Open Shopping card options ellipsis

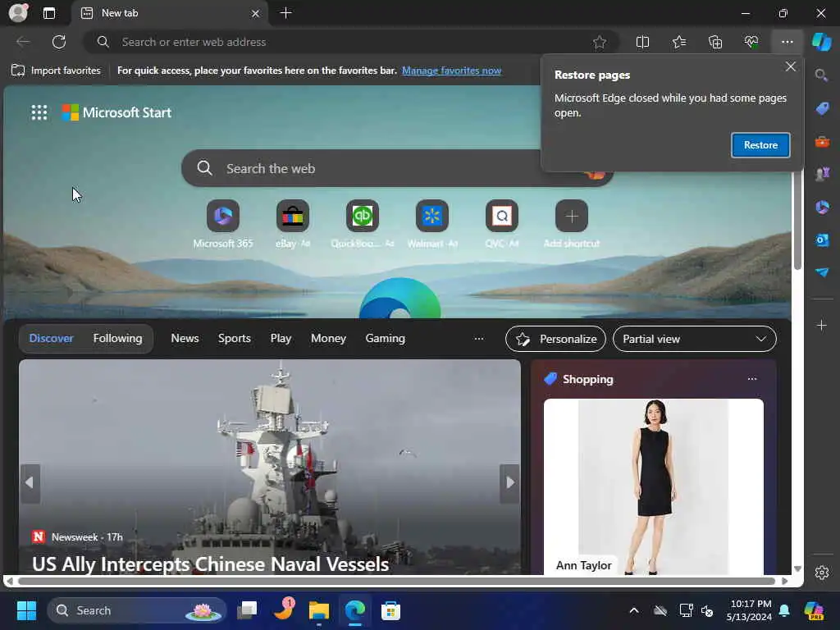tap(752, 379)
